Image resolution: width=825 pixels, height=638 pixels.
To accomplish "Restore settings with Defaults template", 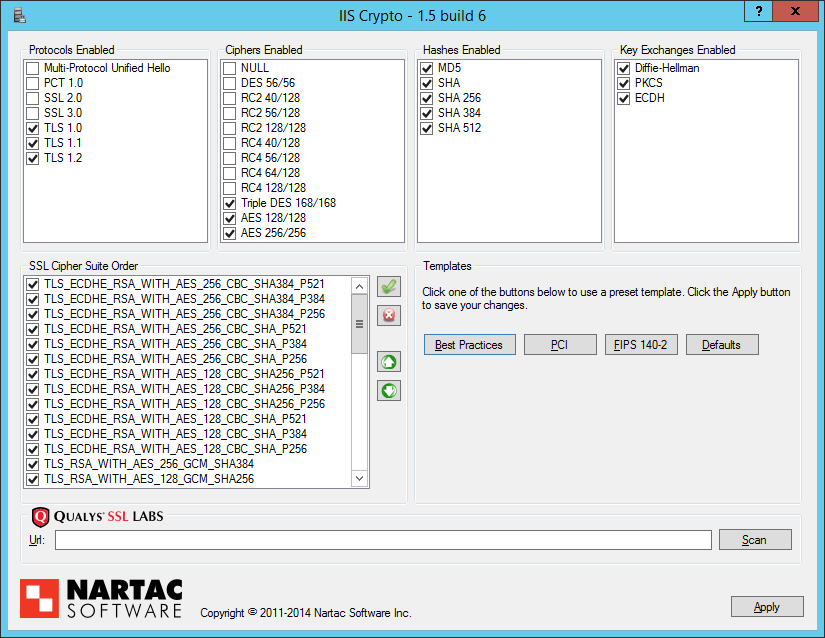I will [x=724, y=344].
